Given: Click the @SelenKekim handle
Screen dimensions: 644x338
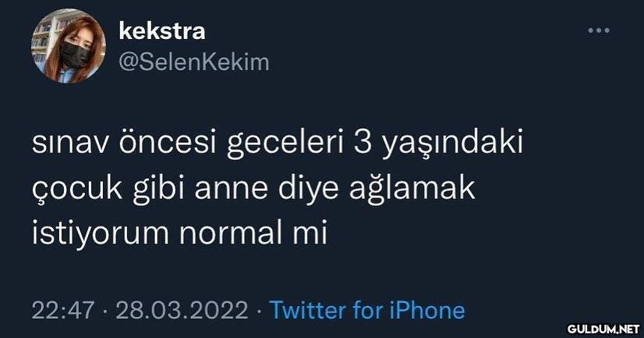Looking at the screenshot, I should point(193,62).
